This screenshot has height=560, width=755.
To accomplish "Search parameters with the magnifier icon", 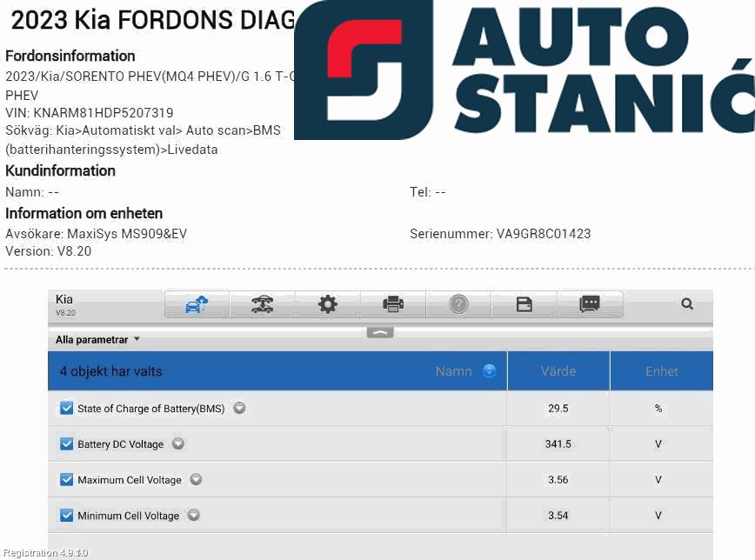I will coord(687,303).
